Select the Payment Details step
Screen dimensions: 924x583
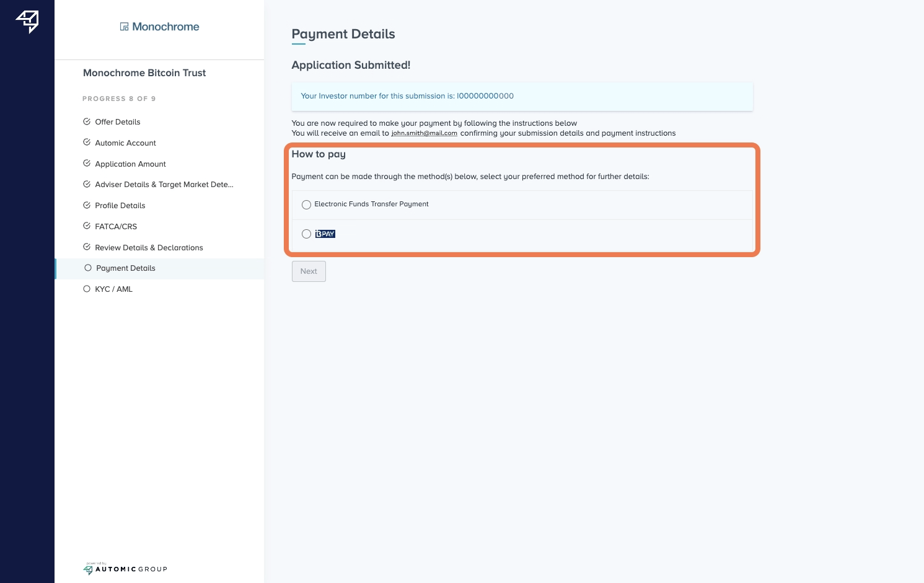[126, 268]
